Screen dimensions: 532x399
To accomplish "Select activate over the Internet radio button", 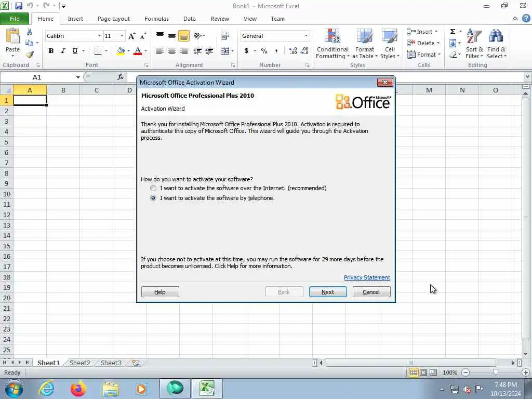I will click(x=153, y=188).
